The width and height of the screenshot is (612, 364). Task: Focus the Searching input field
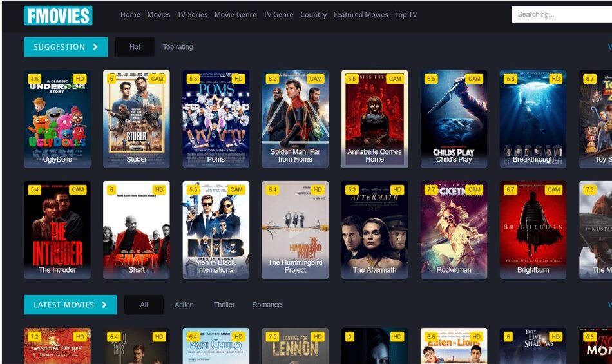coord(562,14)
